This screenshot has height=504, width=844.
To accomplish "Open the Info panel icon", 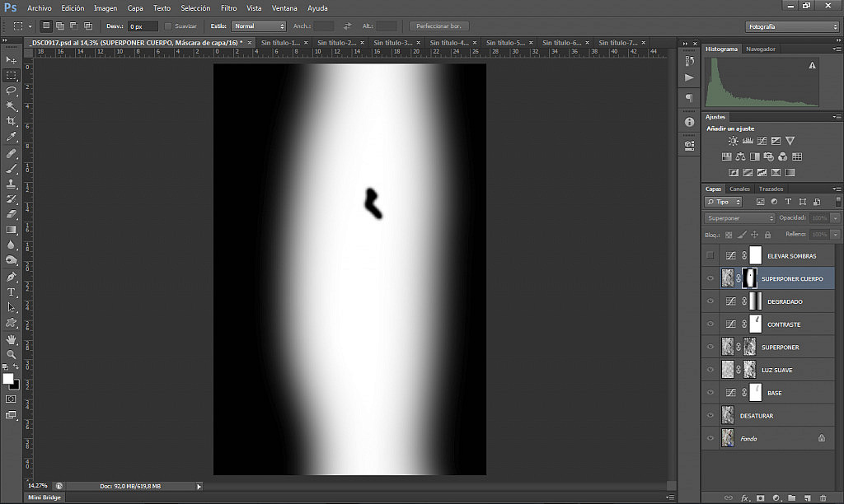I will click(690, 122).
